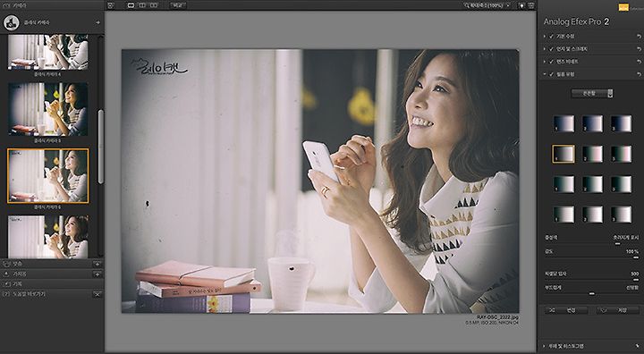Viewport: 644px width, 354px height.
Task: Click the pin icon on Loupe & Histogram bar
Action: coord(639,347)
